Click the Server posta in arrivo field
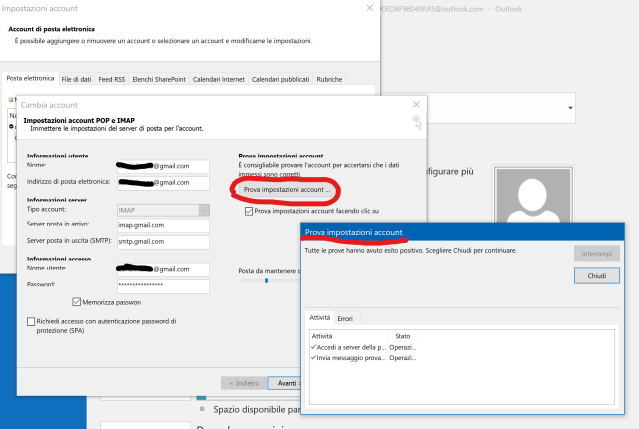The height and width of the screenshot is (429, 639). 160,226
